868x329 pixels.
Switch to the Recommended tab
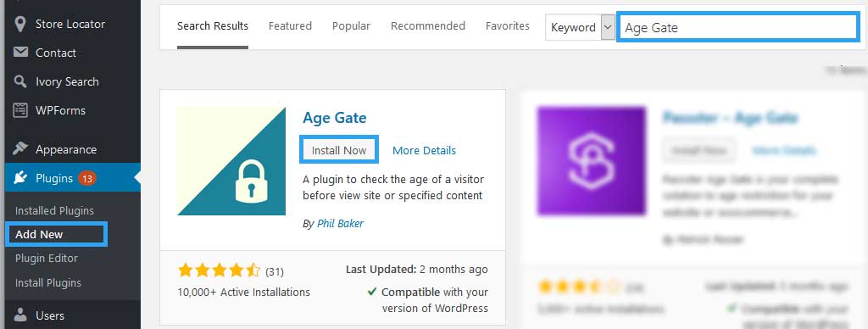point(428,26)
